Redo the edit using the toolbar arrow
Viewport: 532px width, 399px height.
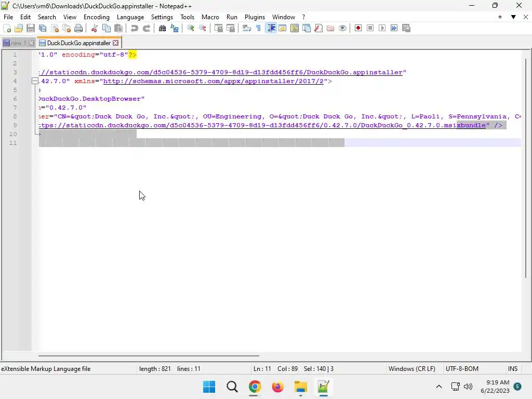(146, 28)
